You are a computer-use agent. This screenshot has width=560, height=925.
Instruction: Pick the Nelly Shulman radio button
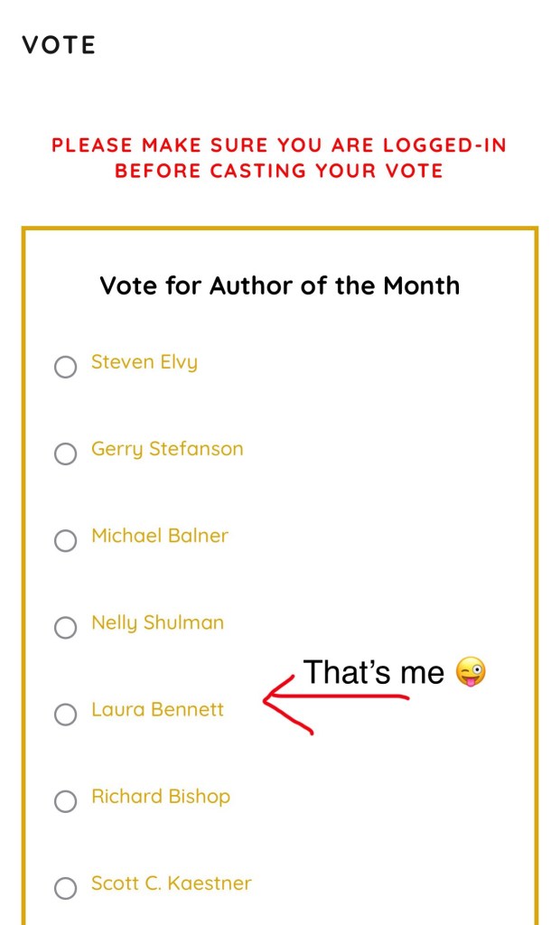tap(66, 627)
